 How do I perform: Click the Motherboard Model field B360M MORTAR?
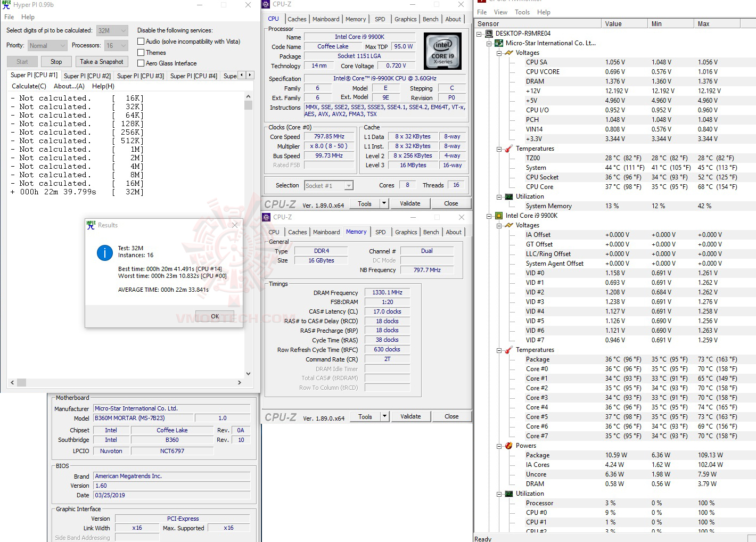point(144,418)
